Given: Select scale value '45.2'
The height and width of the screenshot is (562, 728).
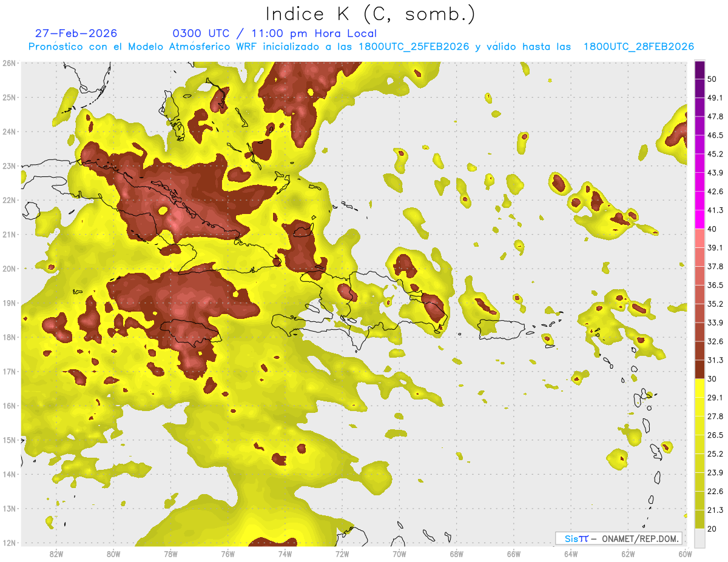Looking at the screenshot, I should point(715,153).
